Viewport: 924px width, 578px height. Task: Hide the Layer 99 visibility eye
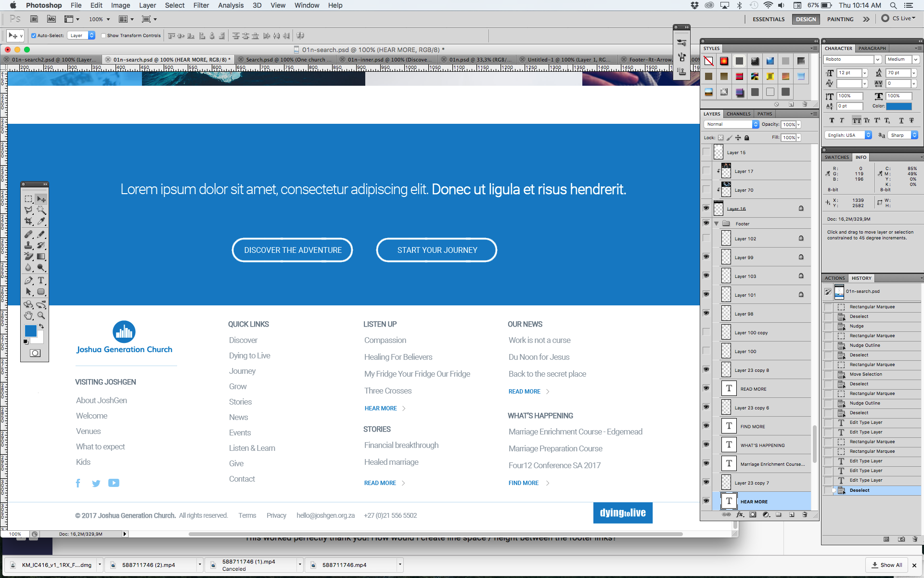click(706, 257)
